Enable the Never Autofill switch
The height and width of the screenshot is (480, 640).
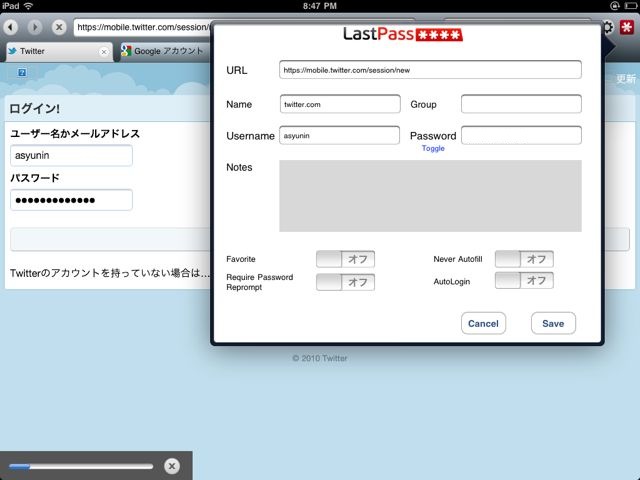tap(524, 259)
